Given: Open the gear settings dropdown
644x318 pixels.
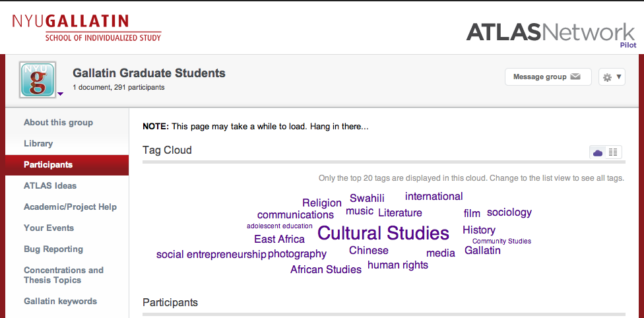Looking at the screenshot, I should coord(612,77).
